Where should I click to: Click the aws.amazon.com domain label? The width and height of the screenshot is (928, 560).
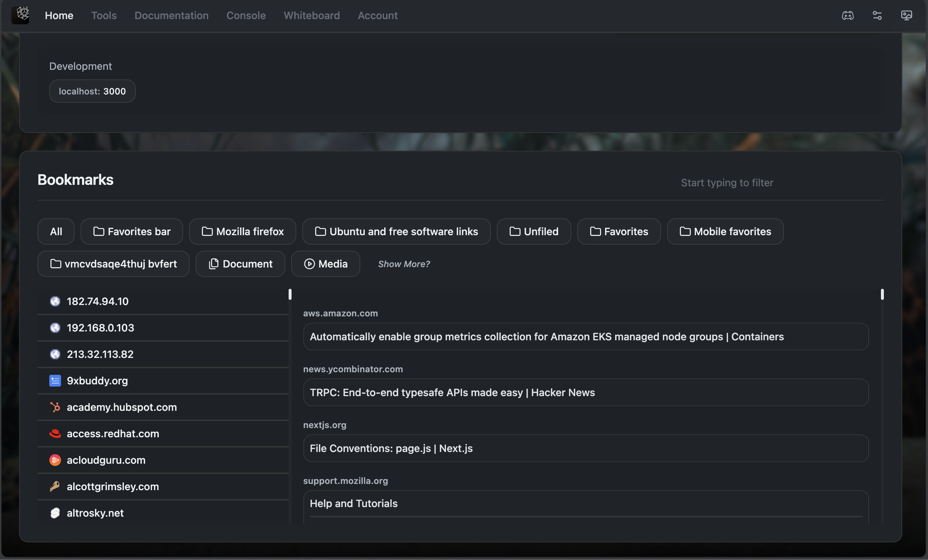click(340, 313)
